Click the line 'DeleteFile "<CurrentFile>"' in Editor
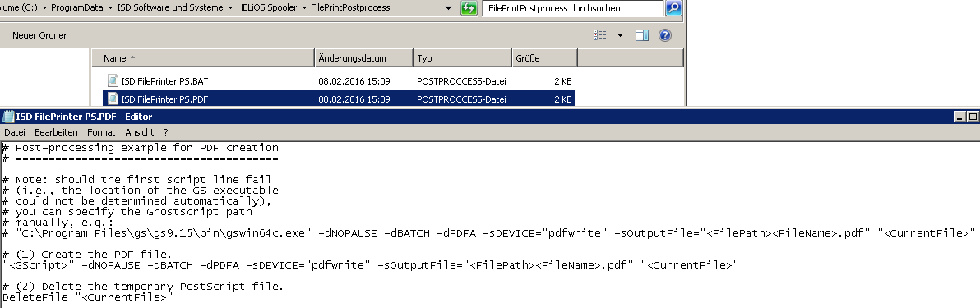Image resolution: width=980 pixels, height=308 pixels. click(87, 298)
